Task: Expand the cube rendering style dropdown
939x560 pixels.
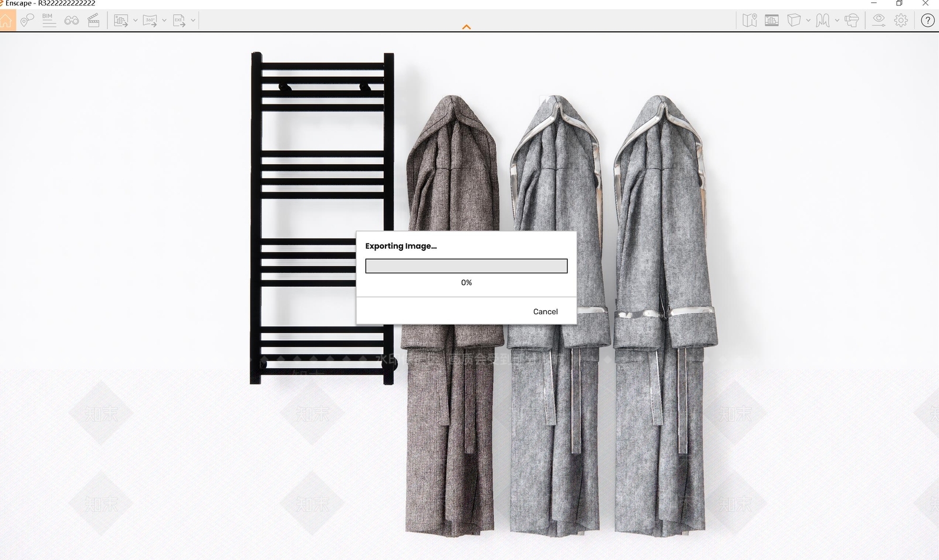Action: [x=808, y=21]
